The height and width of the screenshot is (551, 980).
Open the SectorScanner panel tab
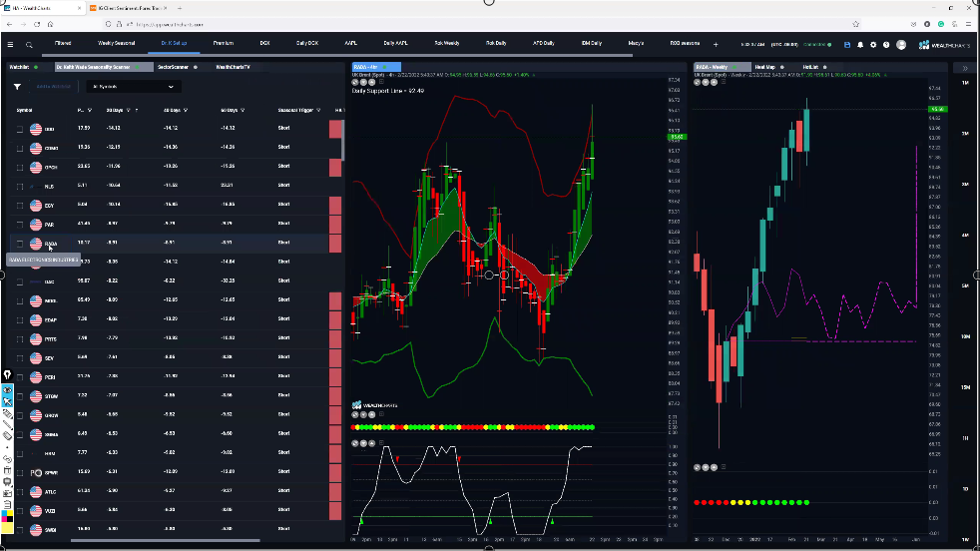(x=173, y=67)
